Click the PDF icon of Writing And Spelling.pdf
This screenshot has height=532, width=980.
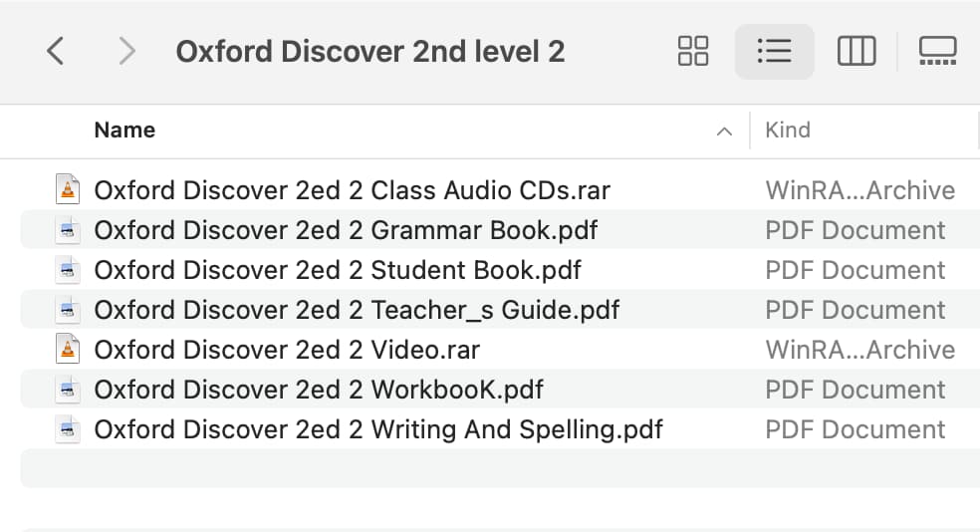[68, 429]
